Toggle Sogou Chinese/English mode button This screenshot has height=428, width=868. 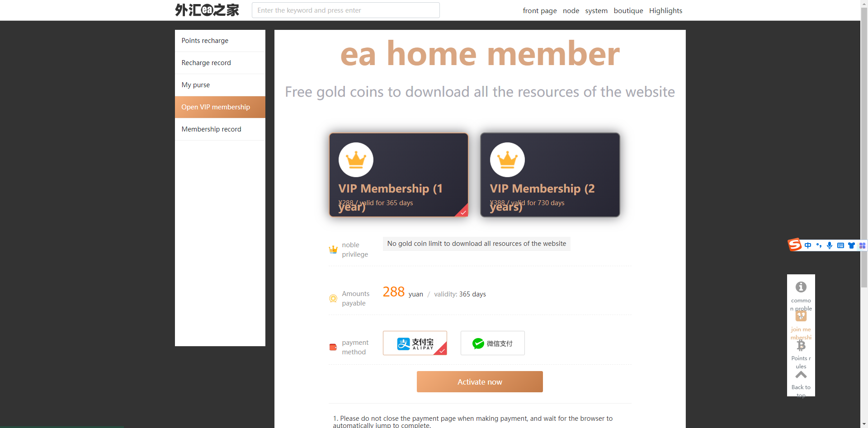808,245
